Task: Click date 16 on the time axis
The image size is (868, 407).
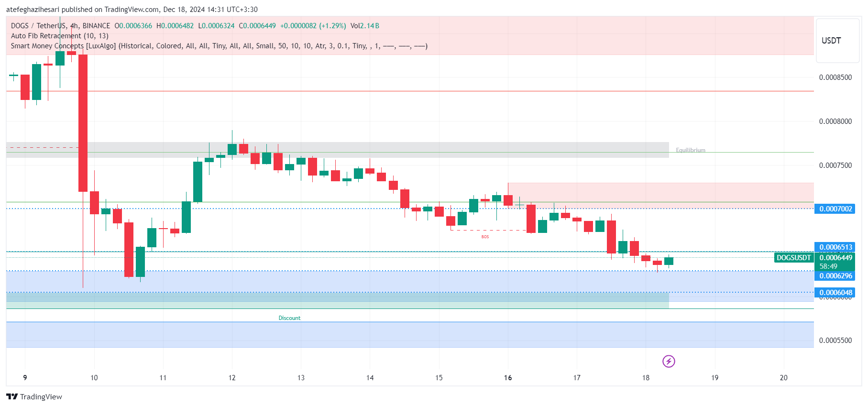Action: 508,378
